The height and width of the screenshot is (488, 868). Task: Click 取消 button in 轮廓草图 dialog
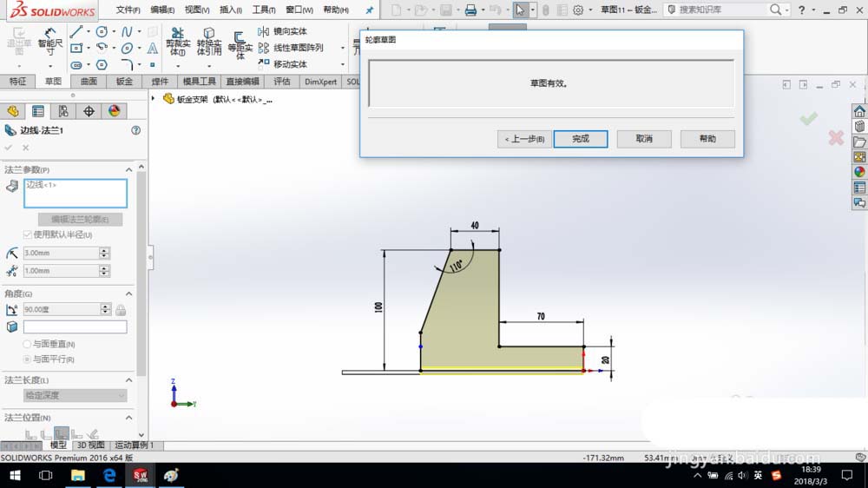644,139
